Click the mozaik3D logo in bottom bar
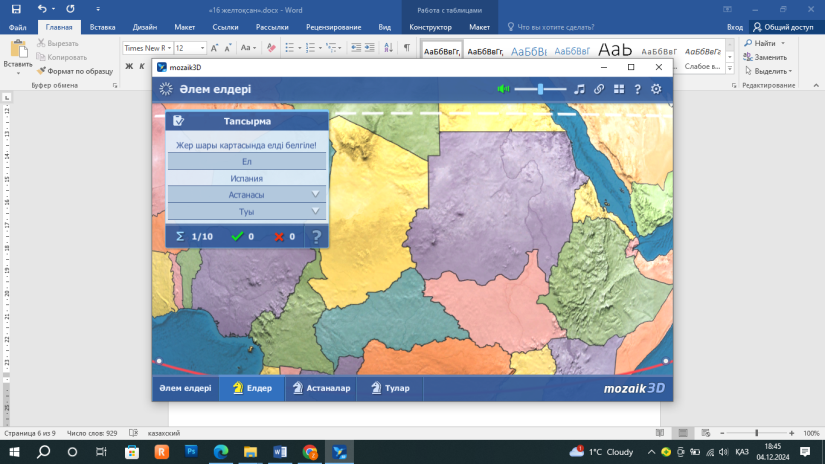 pos(634,388)
